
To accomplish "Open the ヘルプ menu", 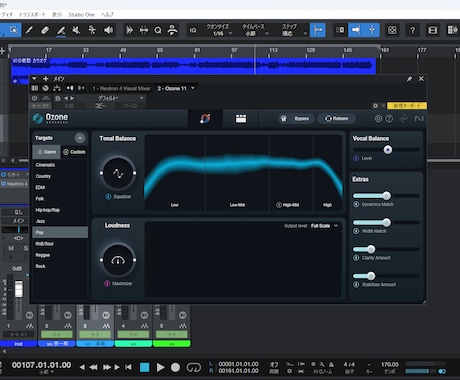I will click(x=107, y=15).
